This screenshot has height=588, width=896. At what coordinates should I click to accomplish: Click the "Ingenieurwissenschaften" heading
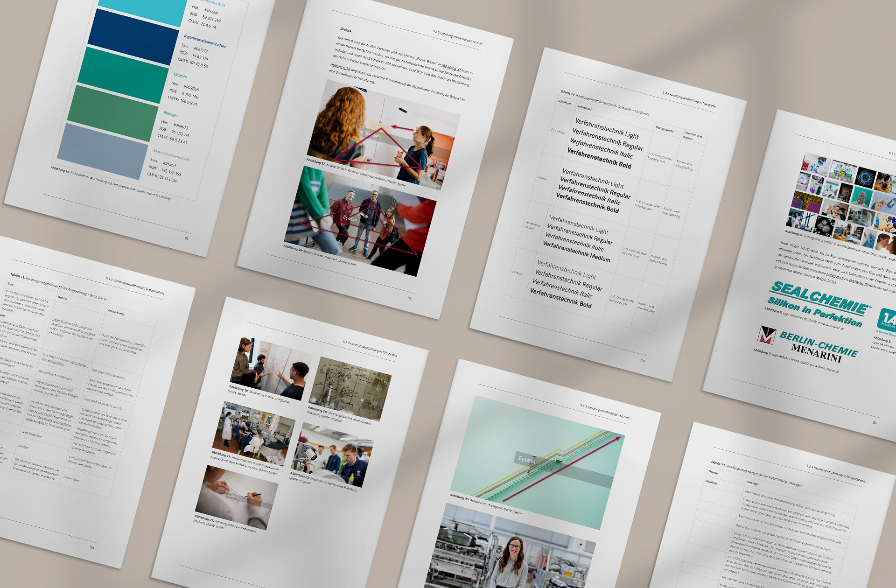[205, 41]
